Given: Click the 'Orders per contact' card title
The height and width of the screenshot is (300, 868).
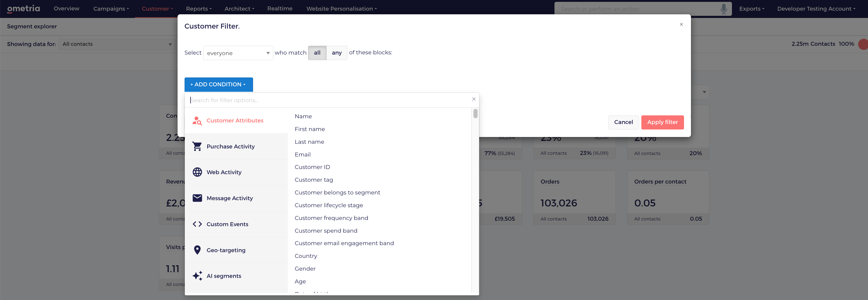Looking at the screenshot, I should point(660,181).
